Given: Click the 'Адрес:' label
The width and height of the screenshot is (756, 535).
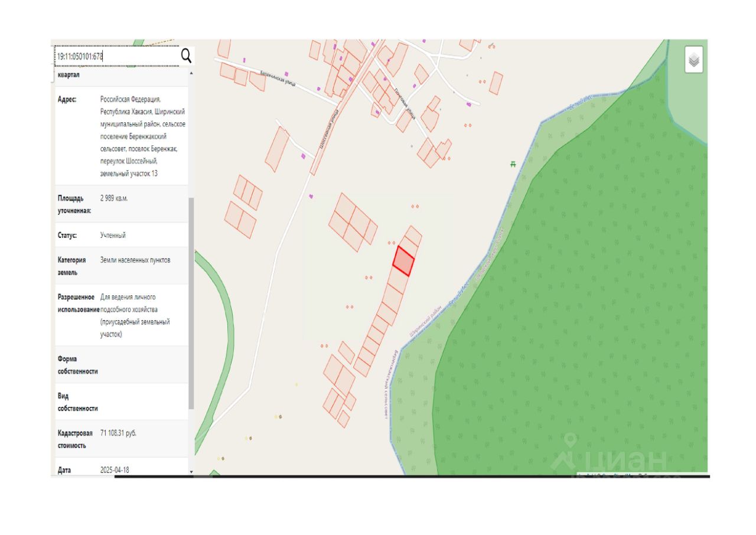Looking at the screenshot, I should click(x=67, y=100).
